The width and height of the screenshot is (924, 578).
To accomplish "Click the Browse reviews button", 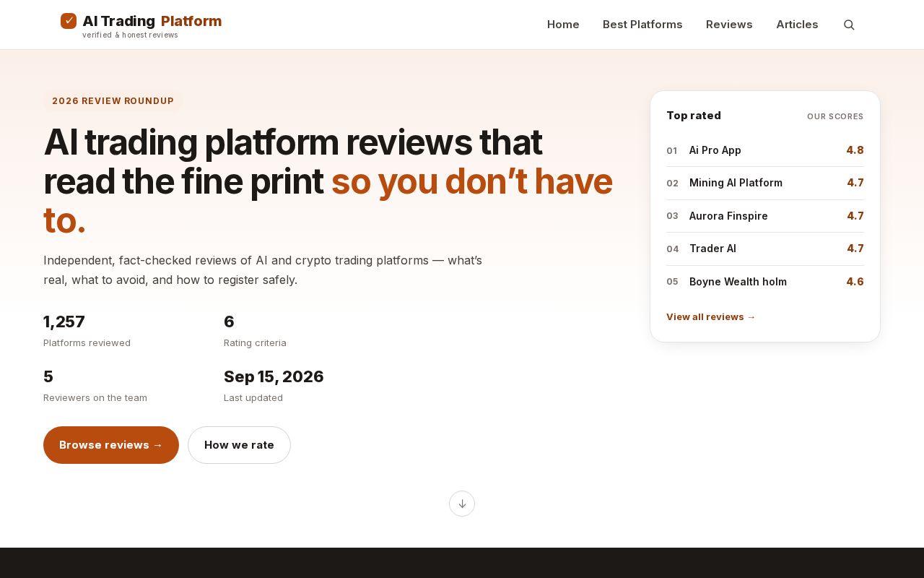I will tap(111, 445).
